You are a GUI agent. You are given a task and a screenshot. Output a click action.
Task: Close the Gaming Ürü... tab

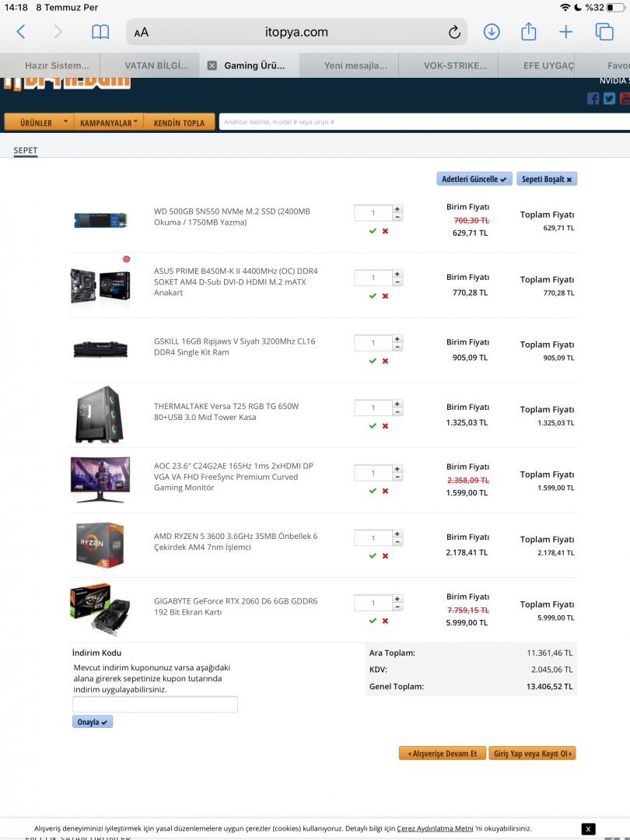[x=212, y=65]
